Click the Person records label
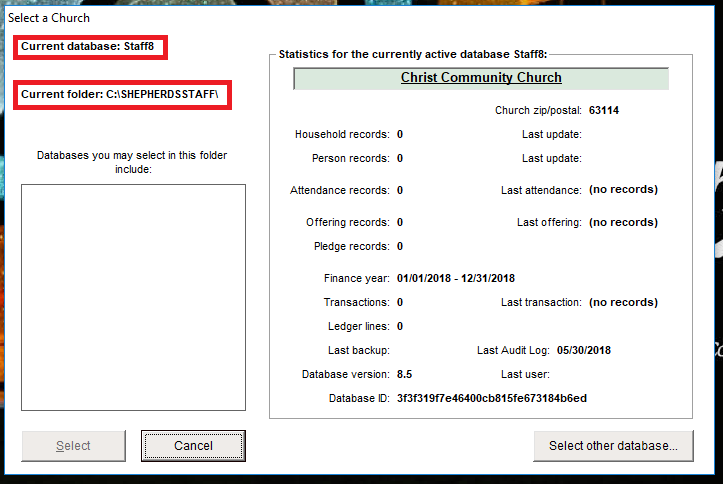The image size is (723, 484). [350, 159]
